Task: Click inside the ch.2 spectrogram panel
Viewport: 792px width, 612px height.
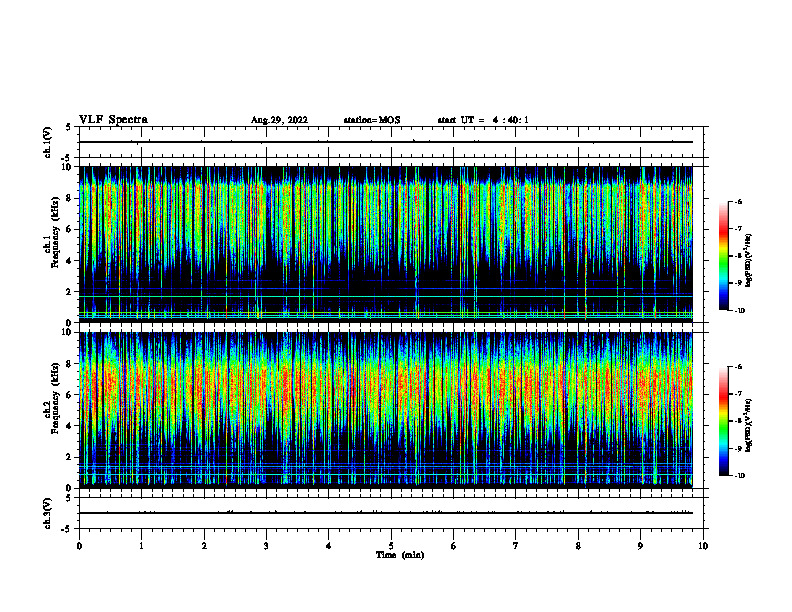Action: point(386,410)
